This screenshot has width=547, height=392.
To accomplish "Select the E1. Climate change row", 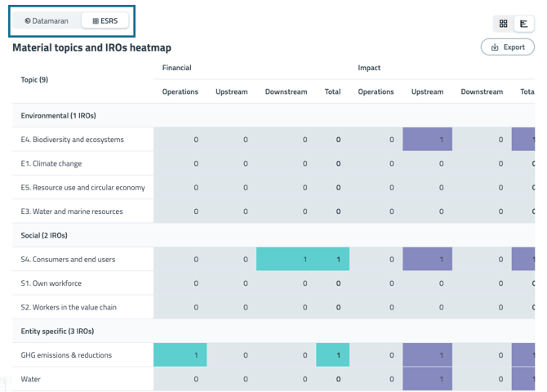I will (51, 163).
